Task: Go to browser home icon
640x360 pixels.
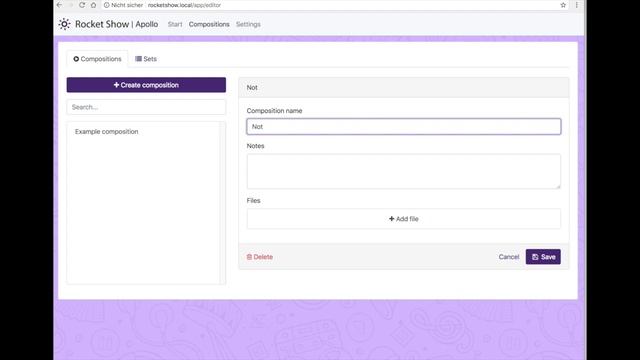Action: 93,5
